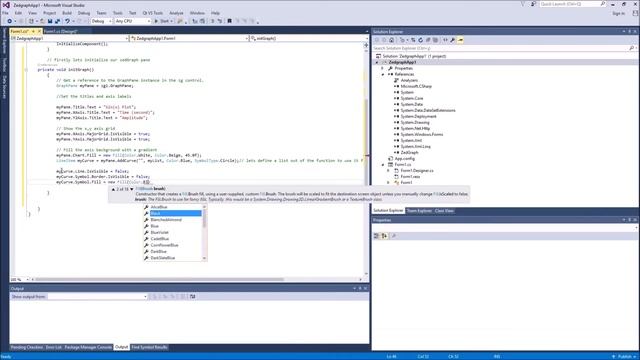Click the Save toolbar icon
This screenshot has height=360, width=640.
pyautogui.click(x=50, y=21)
